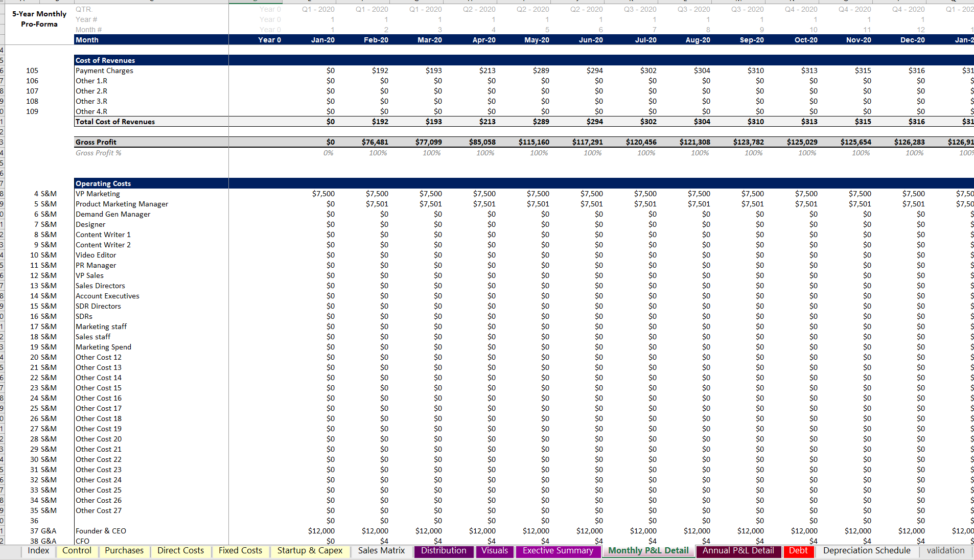
Task: Switch to Annual P&L Detail tab
Action: pyautogui.click(x=738, y=551)
